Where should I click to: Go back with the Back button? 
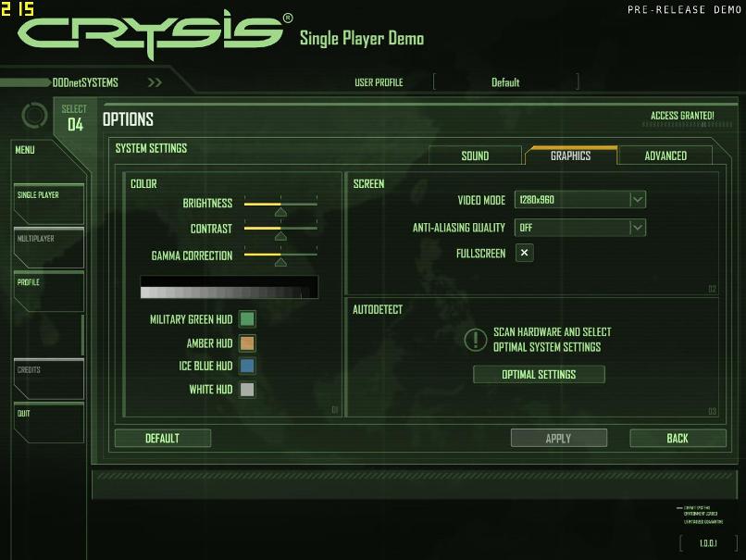pyautogui.click(x=678, y=438)
